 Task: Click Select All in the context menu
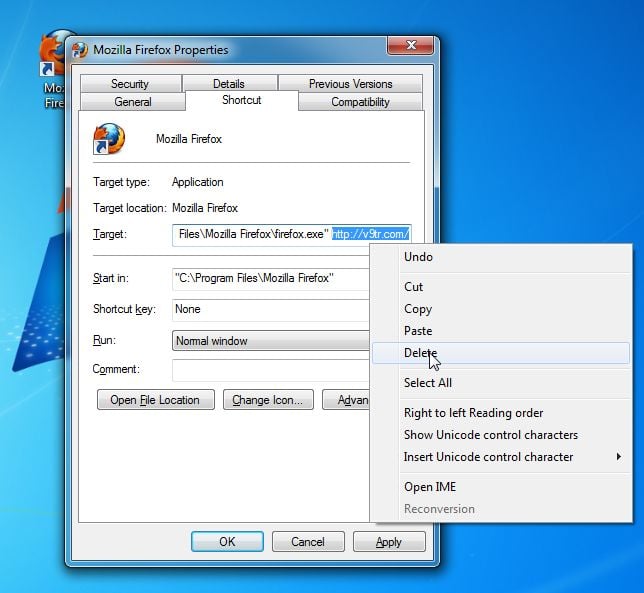click(501, 383)
